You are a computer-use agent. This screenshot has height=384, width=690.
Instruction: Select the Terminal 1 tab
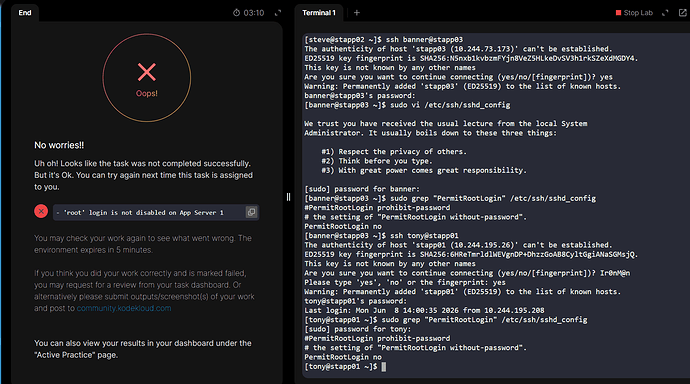tap(319, 13)
